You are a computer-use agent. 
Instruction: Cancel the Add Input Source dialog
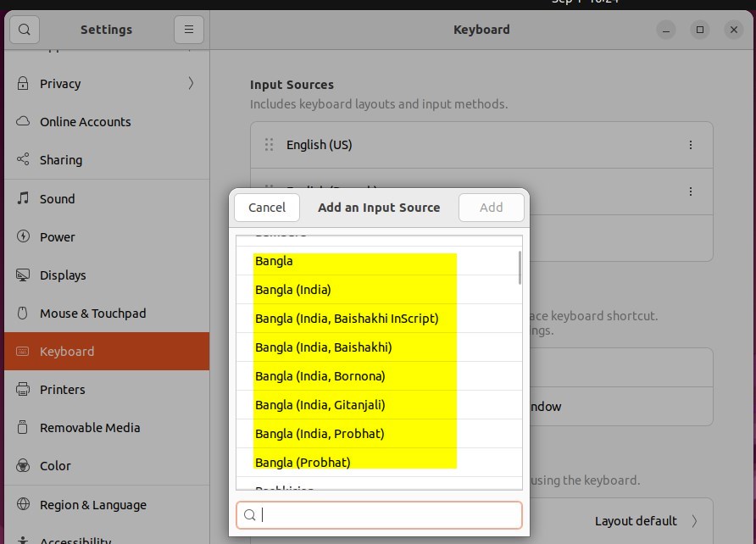pos(266,207)
